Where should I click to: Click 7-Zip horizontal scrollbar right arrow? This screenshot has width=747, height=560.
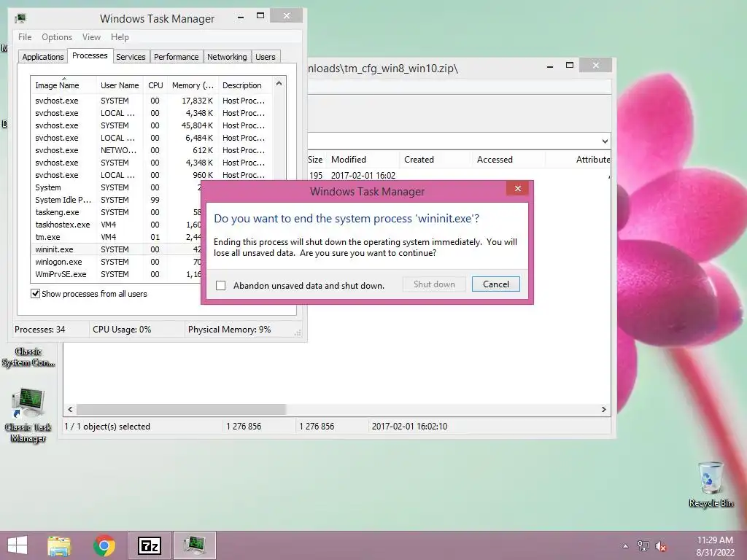click(603, 409)
